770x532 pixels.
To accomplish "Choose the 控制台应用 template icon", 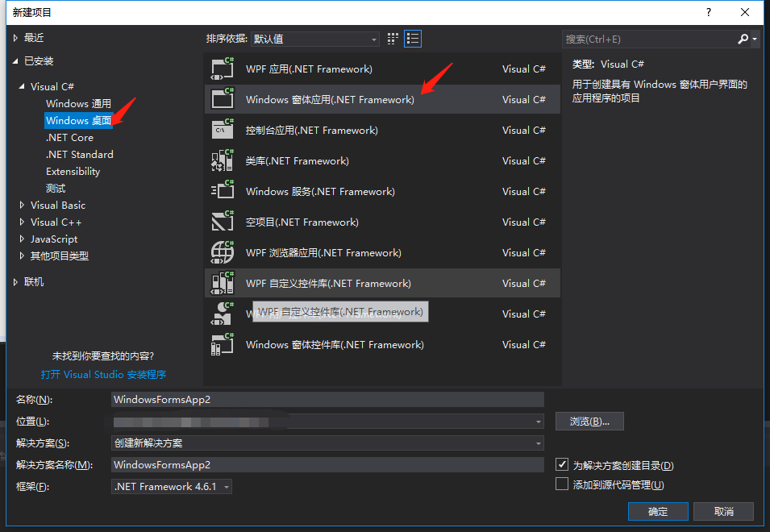I will pyautogui.click(x=223, y=130).
